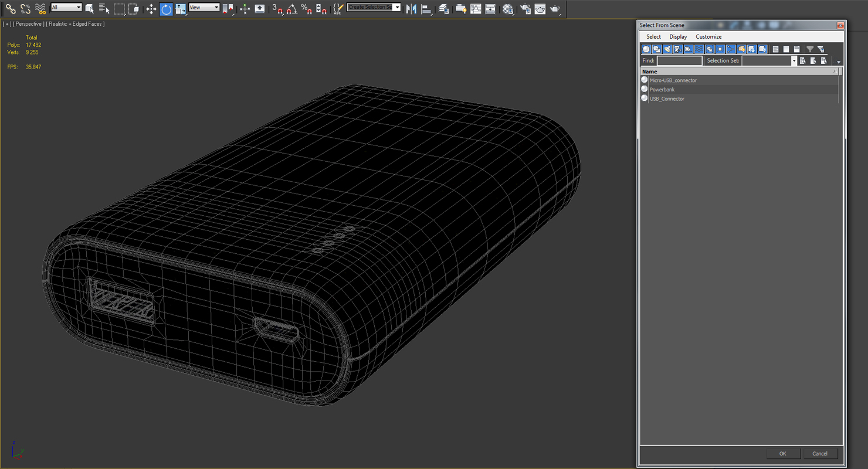This screenshot has height=469, width=868.
Task: Toggle Display Geometry filter in dialog
Action: [x=646, y=49]
